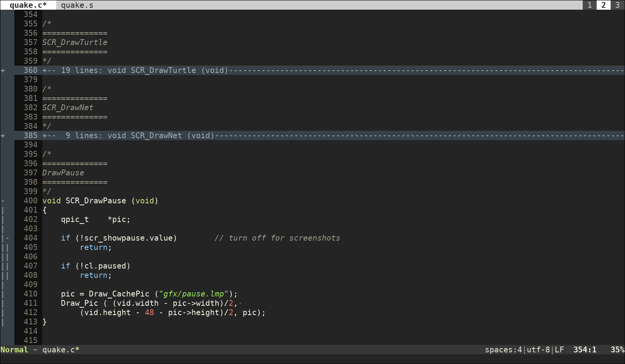Click the SCR_DrawNet comment on line 382
Image resolution: width=625 pixels, height=364 pixels.
(68, 107)
